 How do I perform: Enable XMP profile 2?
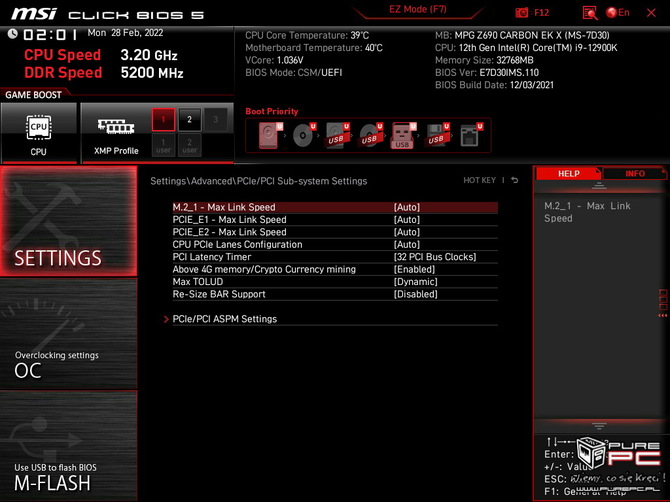click(189, 120)
